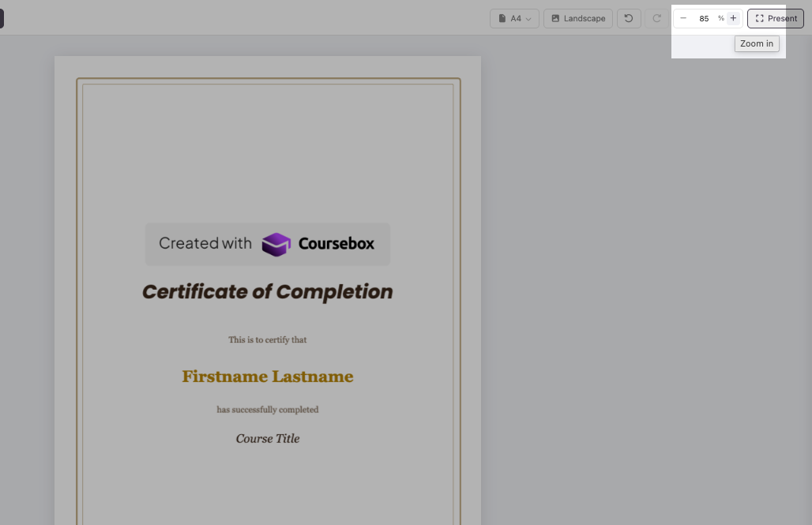Select the 'has successfully completed' text

click(x=267, y=410)
